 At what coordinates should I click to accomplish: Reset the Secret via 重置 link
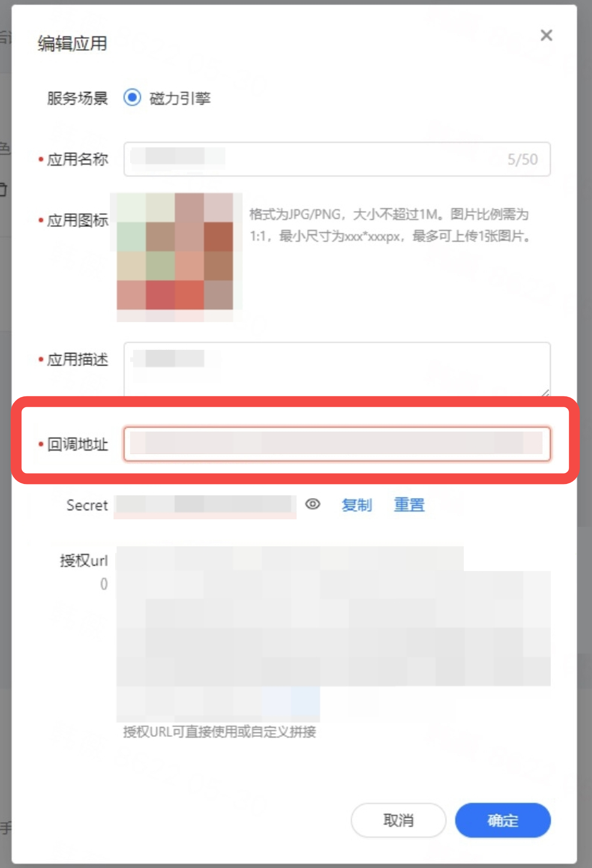click(409, 505)
